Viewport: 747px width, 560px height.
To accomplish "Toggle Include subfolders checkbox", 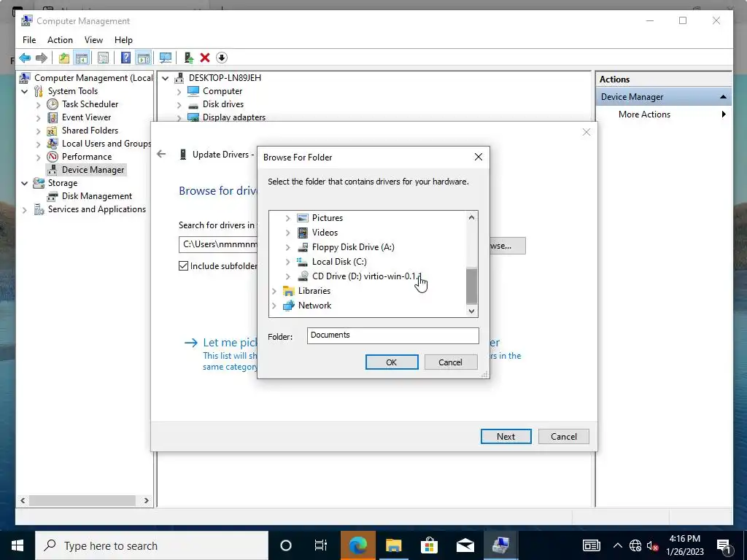I will [x=183, y=265].
